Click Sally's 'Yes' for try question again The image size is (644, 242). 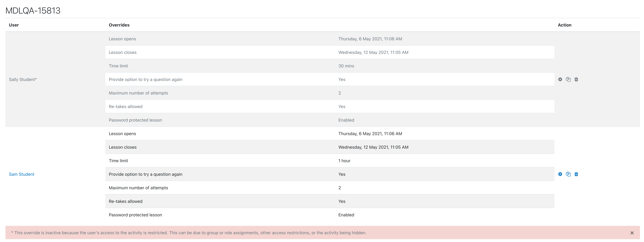(342, 80)
